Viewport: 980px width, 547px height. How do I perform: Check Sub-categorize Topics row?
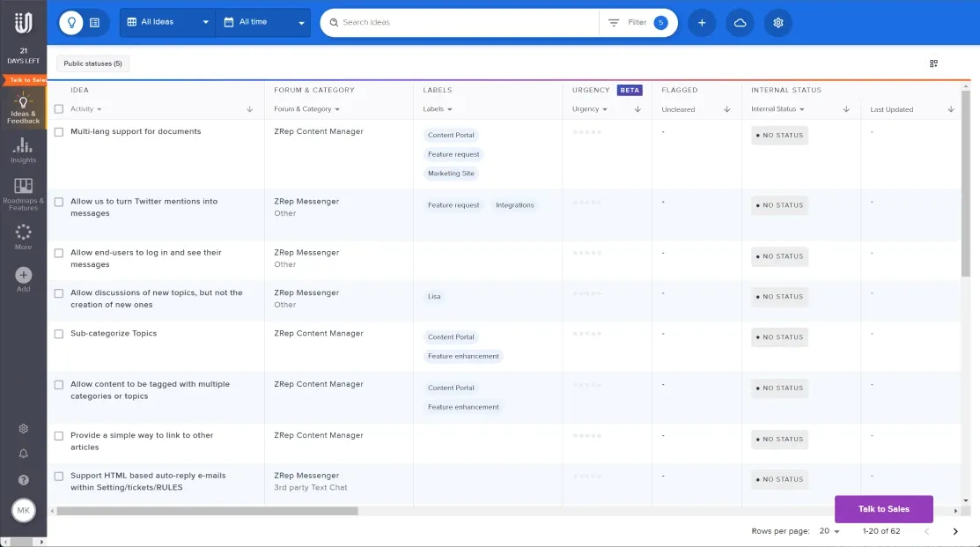click(x=59, y=334)
